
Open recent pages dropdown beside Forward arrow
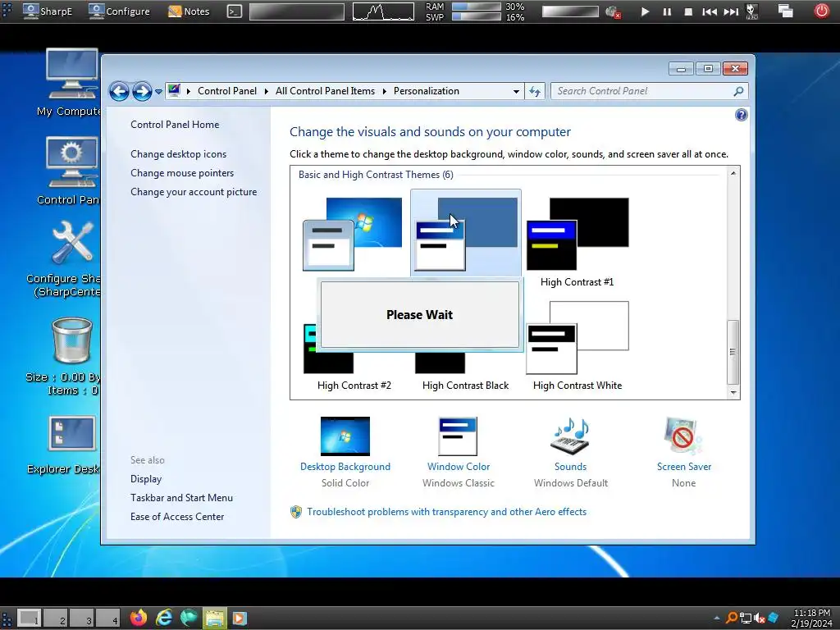pyautogui.click(x=158, y=92)
